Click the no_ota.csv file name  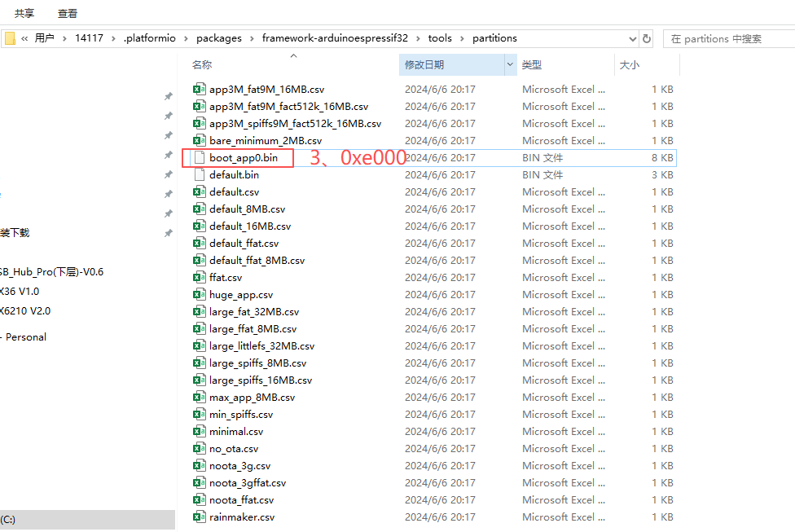coord(234,449)
